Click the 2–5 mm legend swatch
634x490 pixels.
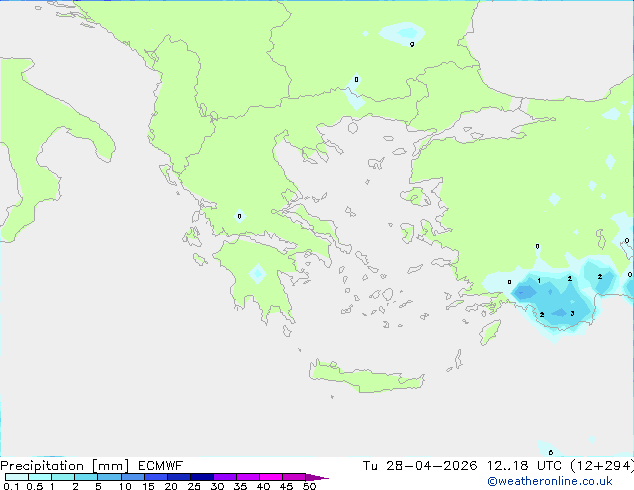(x=86, y=477)
